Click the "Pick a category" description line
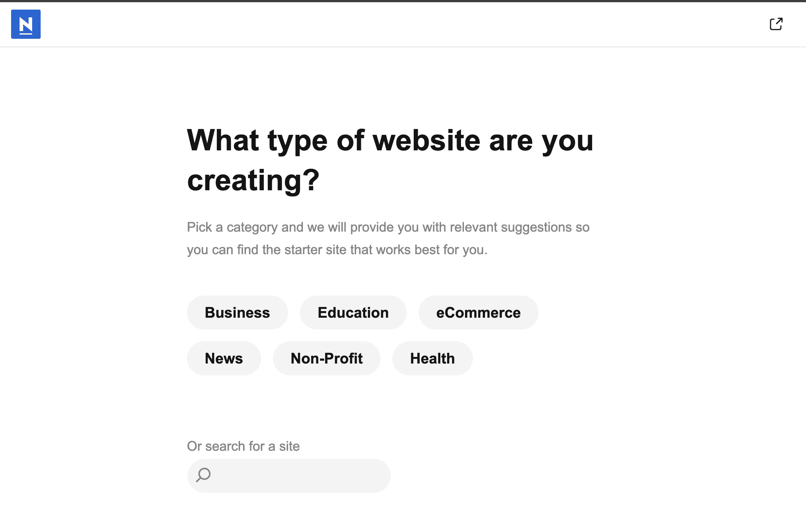 [388, 227]
